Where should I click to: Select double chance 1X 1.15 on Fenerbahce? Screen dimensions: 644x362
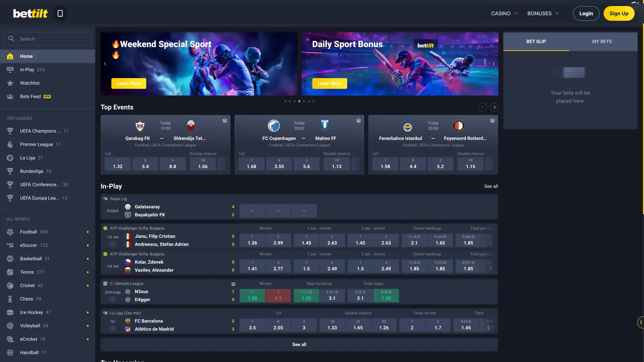click(x=471, y=164)
